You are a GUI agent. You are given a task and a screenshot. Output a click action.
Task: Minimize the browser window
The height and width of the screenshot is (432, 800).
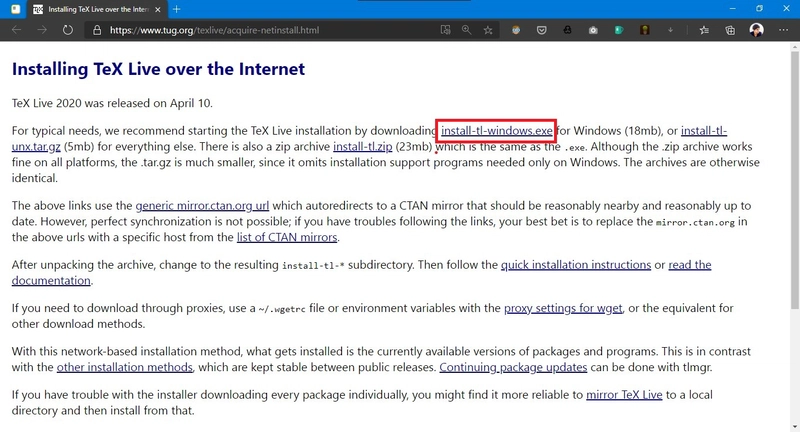[733, 9]
